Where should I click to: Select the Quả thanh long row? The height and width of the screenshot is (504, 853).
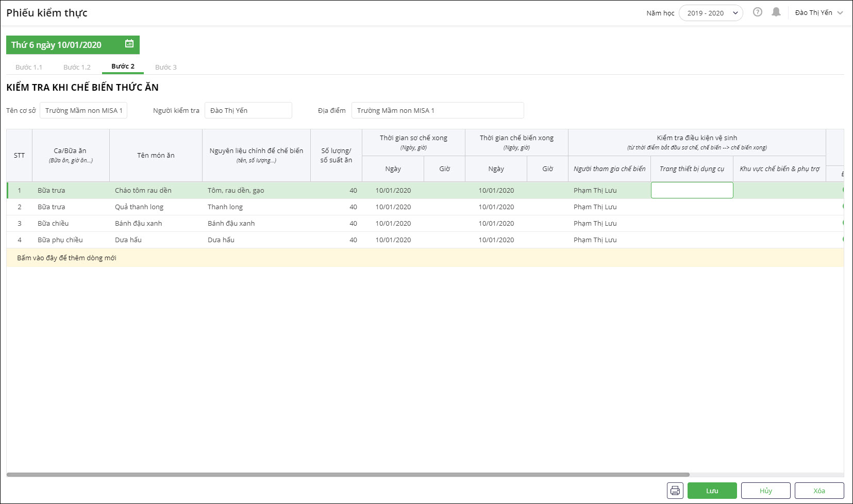pyautogui.click(x=139, y=207)
